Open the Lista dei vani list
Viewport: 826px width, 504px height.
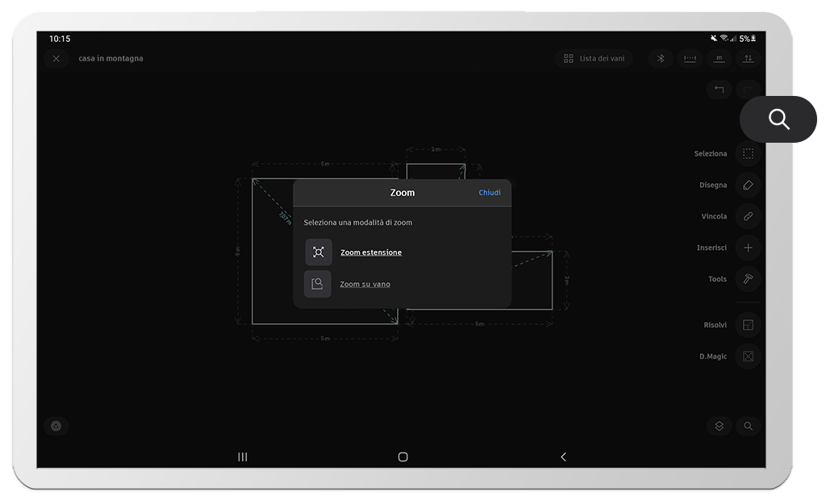(594, 58)
